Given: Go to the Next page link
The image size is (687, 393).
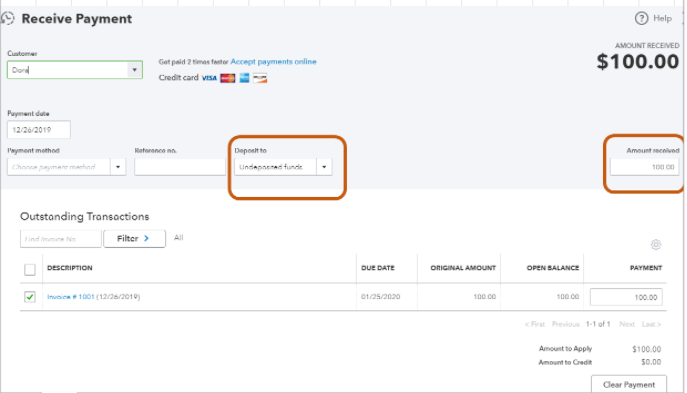Looking at the screenshot, I should coord(627,324).
